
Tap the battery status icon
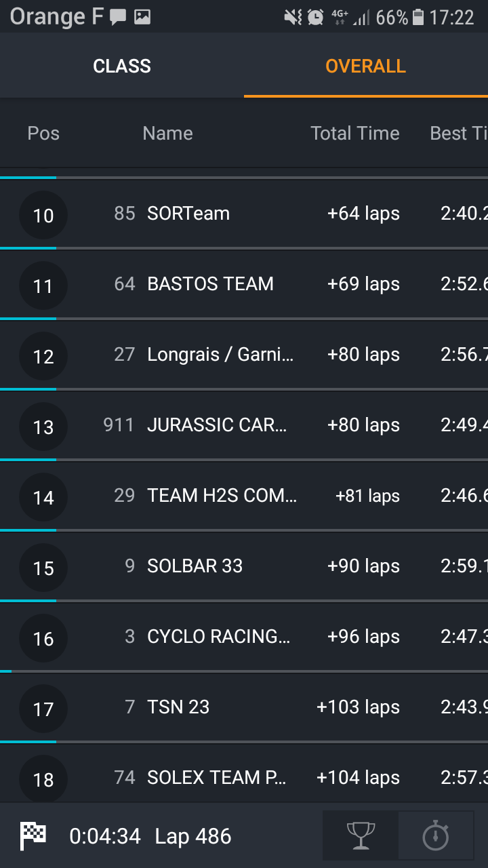click(418, 17)
